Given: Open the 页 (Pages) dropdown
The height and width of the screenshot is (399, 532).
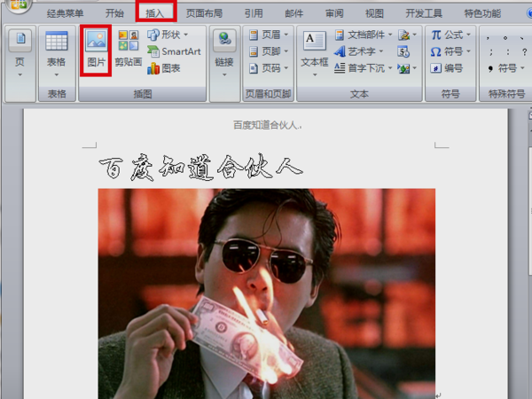Looking at the screenshot, I should pos(20,53).
